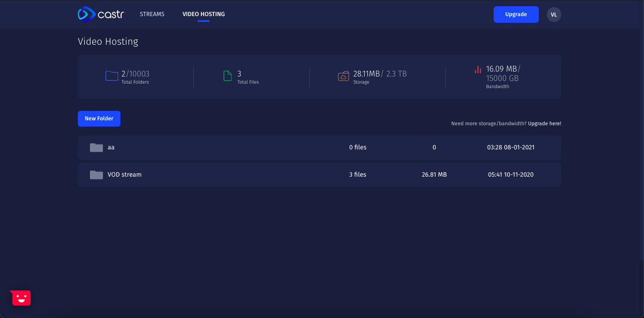Click the '26.81 MB' size value
This screenshot has height=318, width=644.
click(434, 175)
